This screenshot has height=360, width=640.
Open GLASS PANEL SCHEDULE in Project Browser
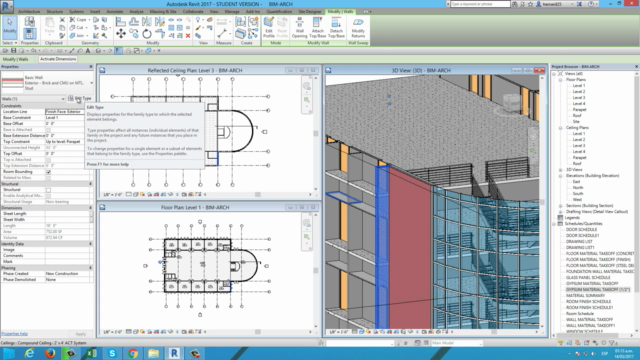point(588,278)
